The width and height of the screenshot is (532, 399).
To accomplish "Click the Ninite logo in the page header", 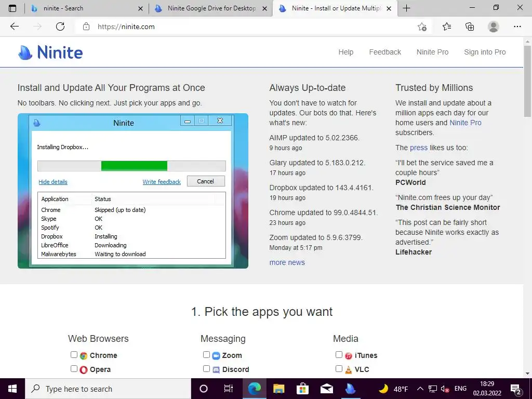I will click(x=50, y=52).
